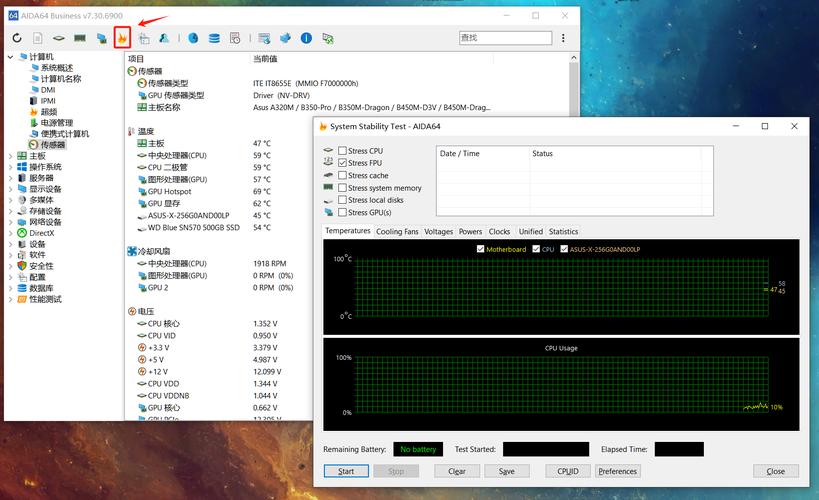Select the DirectX item in tree
Image resolution: width=819 pixels, height=500 pixels.
41,233
